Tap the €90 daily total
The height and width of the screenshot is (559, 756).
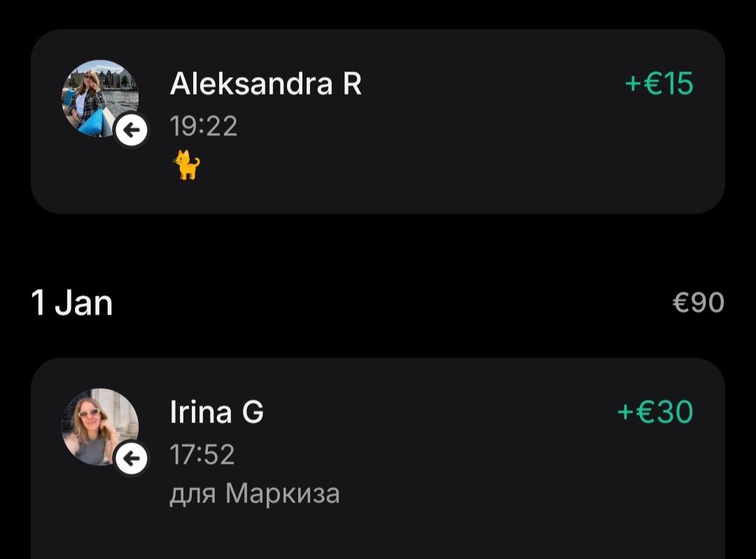(699, 303)
